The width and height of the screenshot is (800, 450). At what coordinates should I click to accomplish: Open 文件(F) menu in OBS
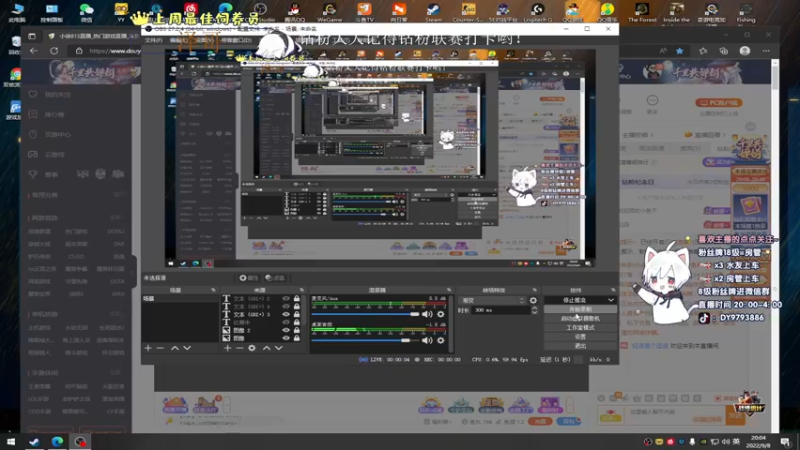pos(153,40)
